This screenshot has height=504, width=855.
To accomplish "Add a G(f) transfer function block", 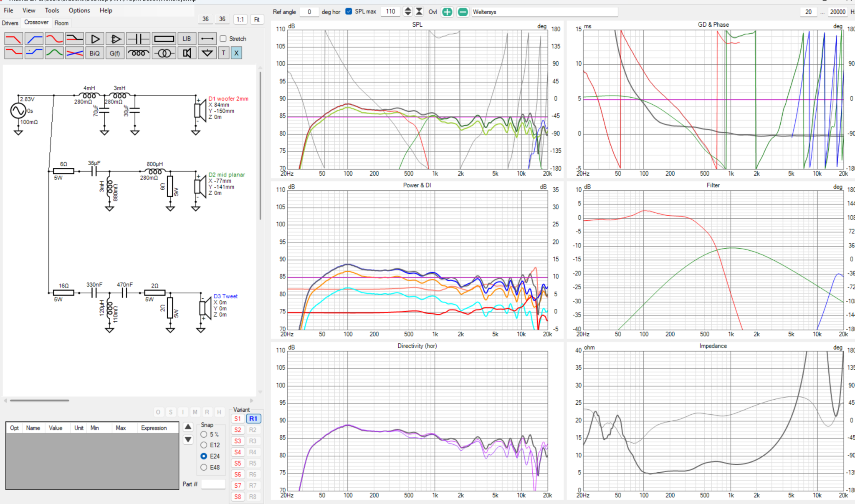I will (115, 53).
